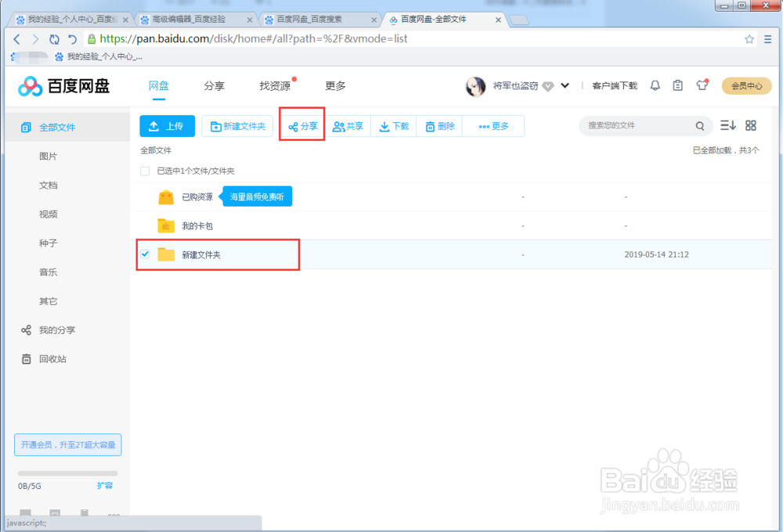Focus the file search input field
Screen dimensions: 783x532
639,126
